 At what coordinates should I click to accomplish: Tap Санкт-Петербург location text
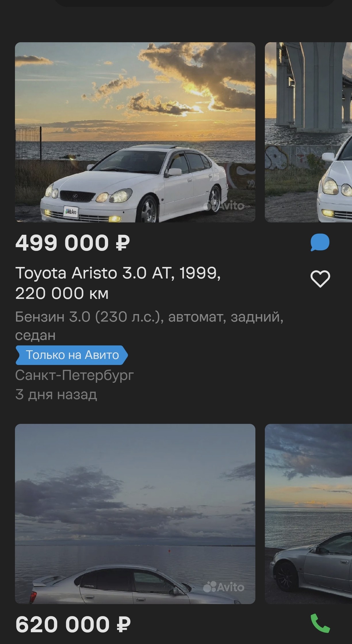(74, 375)
